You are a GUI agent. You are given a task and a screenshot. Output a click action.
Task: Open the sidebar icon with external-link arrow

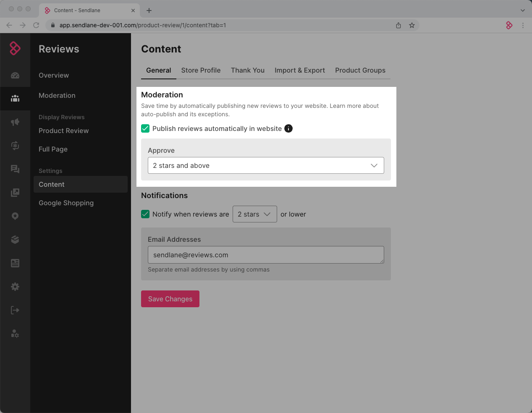click(x=15, y=193)
